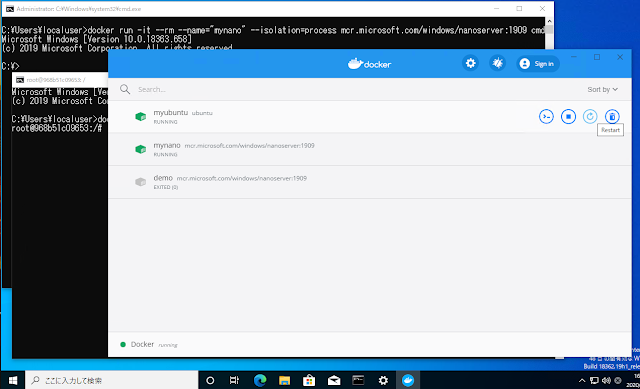This screenshot has height=389, width=640.
Task: Select the myubuntu container name
Action: (x=171, y=113)
